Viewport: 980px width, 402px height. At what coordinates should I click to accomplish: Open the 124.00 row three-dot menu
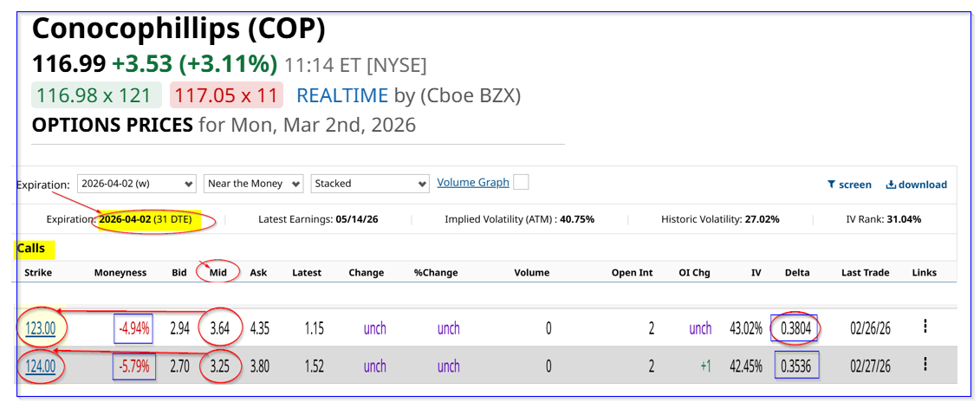coord(925,364)
